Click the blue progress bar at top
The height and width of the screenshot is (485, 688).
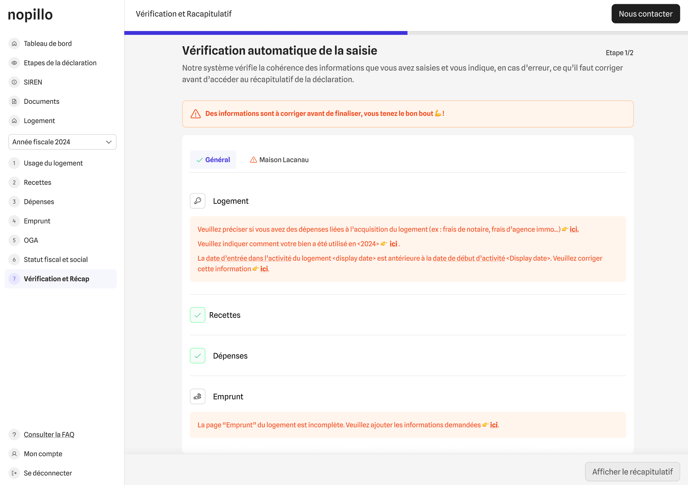pyautogui.click(x=266, y=33)
